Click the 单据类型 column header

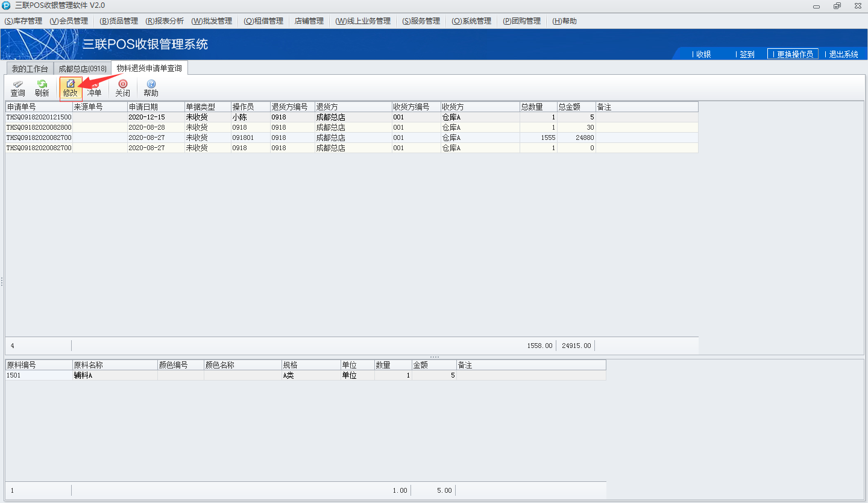tap(208, 107)
